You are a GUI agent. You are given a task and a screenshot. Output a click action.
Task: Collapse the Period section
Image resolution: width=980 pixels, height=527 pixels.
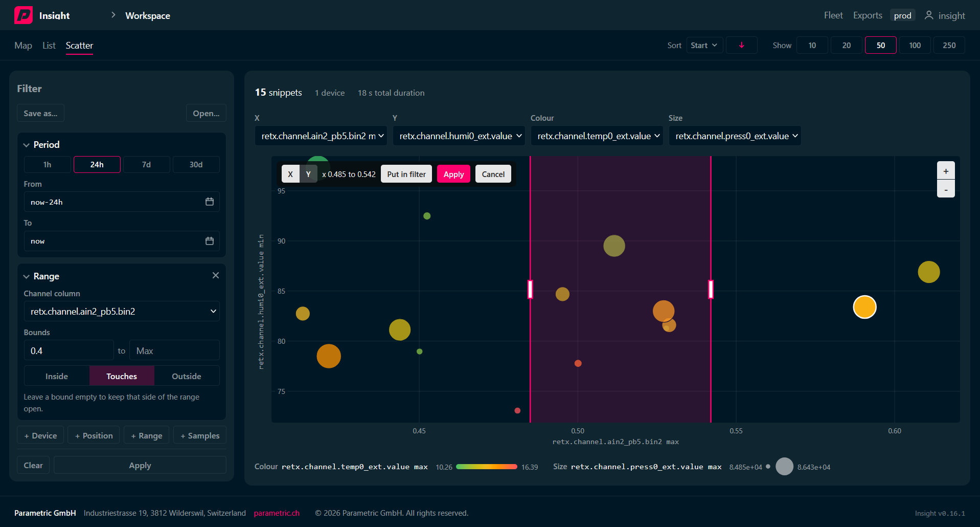click(27, 145)
